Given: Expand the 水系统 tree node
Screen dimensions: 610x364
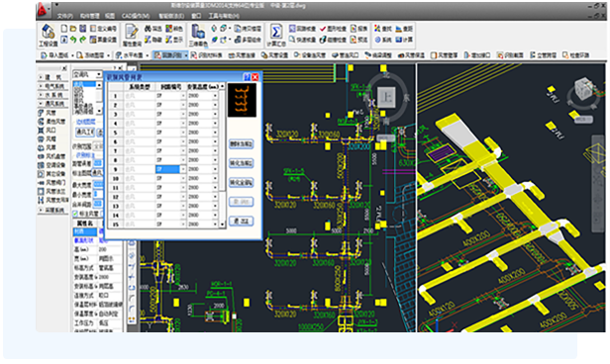Looking at the screenshot, I should (x=41, y=95).
